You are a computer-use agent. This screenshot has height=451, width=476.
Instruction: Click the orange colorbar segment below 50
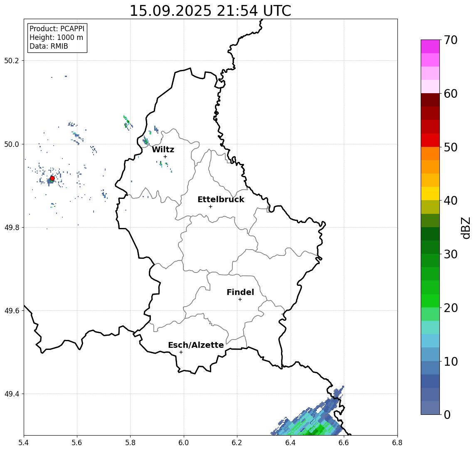pos(430,154)
